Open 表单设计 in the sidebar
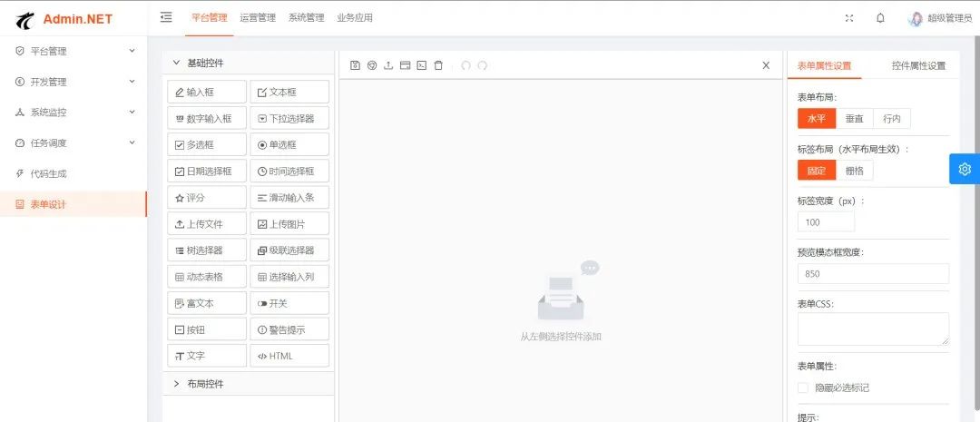980x422 pixels. coord(73,204)
